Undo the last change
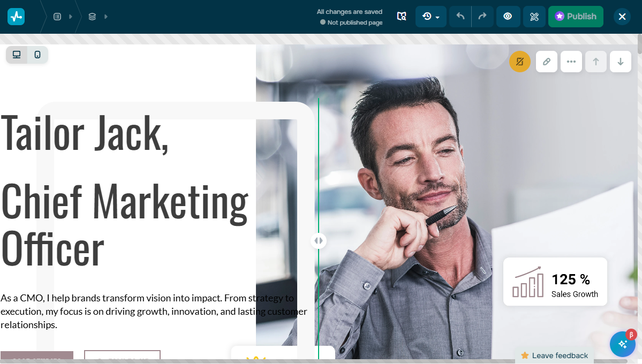Viewport: 642px width, 364px height. 460,17
